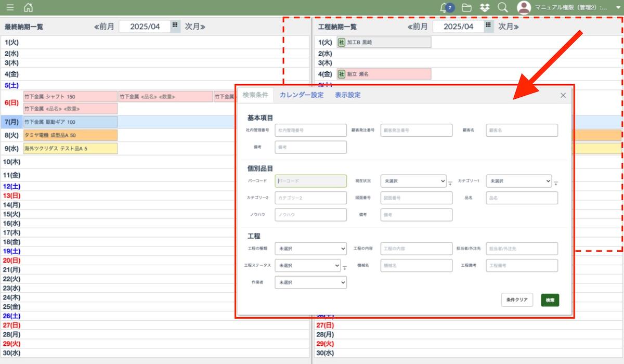This screenshot has height=364, width=624.
Task: Expand the 工程の種類 dropdown
Action: pos(310,249)
